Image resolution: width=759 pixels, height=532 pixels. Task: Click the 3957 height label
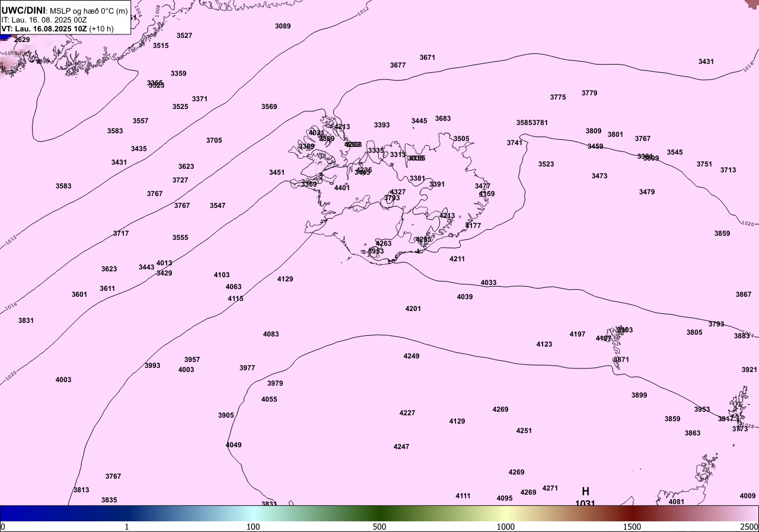coord(192,360)
